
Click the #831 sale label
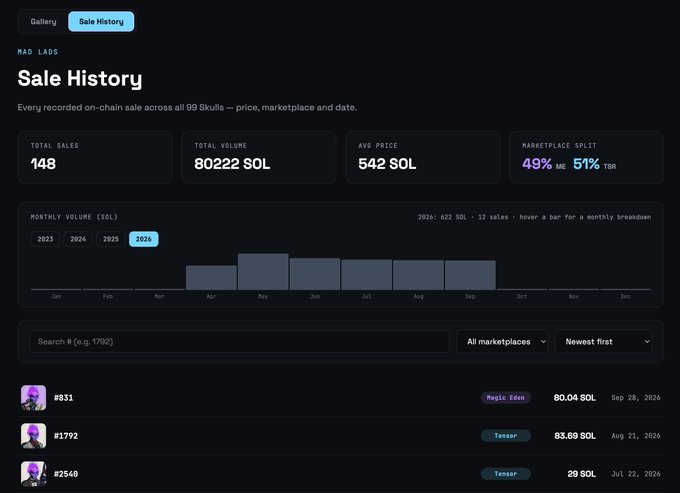(63, 398)
